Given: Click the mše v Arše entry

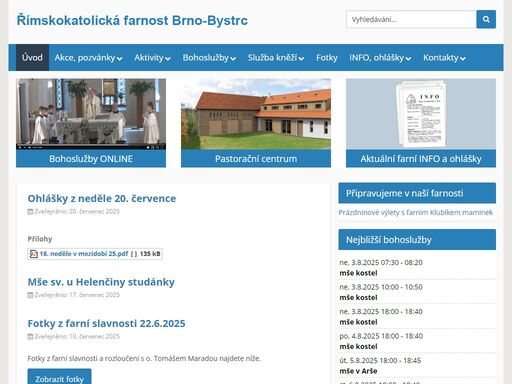Looking at the screenshot, I should [358, 371].
